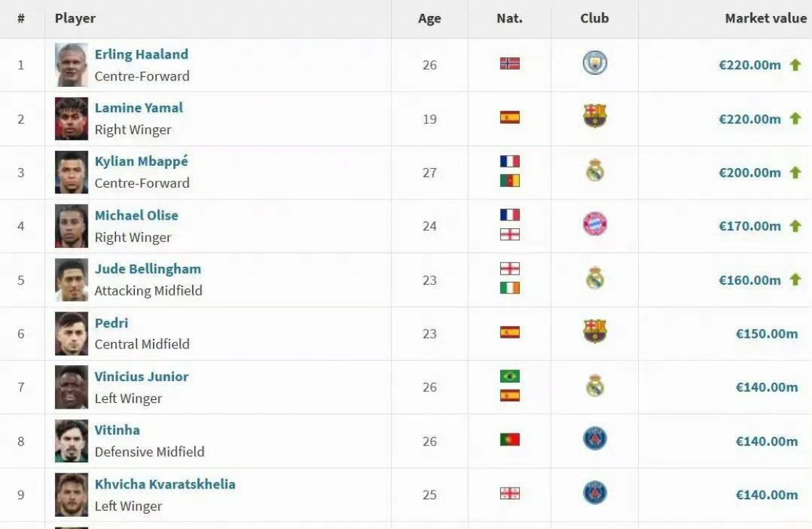812x529 pixels.
Task: Sort table by Market value column header
Action: (x=766, y=18)
